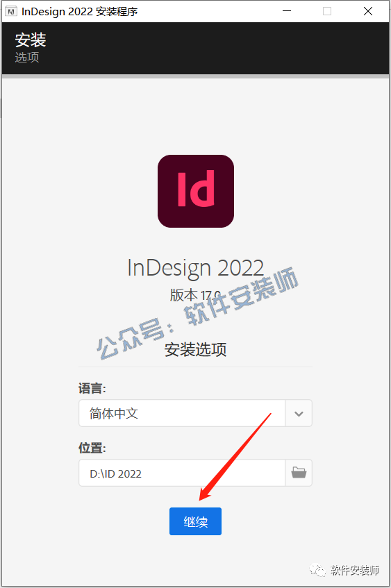Screen dimensions: 391x588
Task: Click the 语言 field label
Action: click(x=92, y=388)
